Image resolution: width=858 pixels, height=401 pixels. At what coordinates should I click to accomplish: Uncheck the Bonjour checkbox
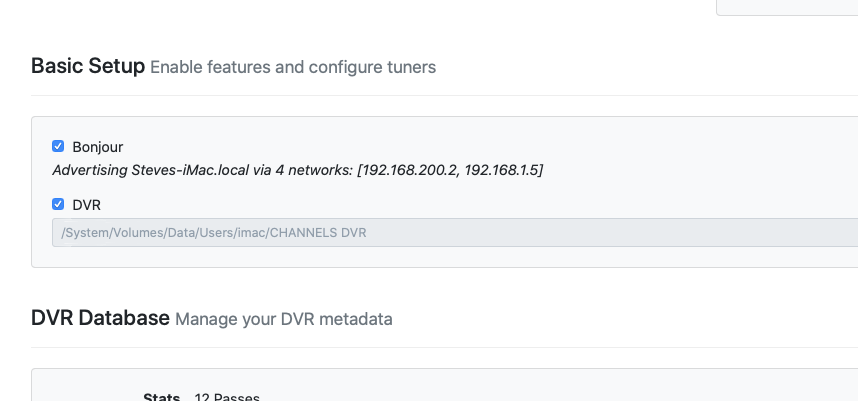tap(58, 146)
